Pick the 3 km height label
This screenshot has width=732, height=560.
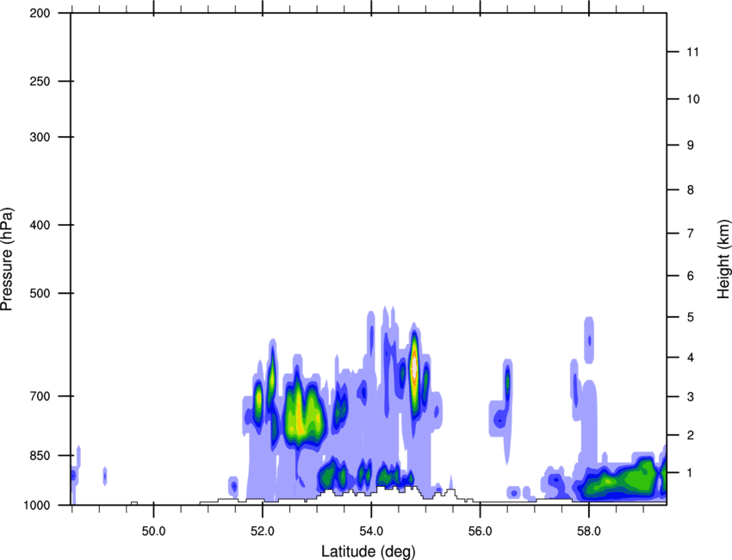point(691,397)
